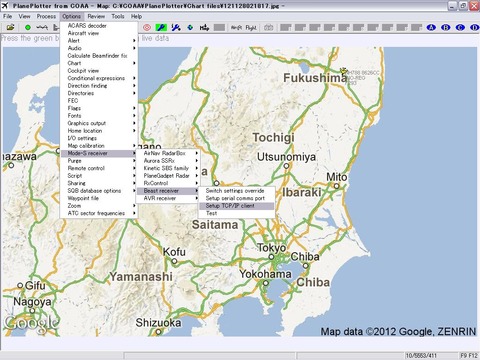Image resolution: width=480 pixels, height=360 pixels.
Task: Click the camera snapshot toolbar icon
Action: 268,27
